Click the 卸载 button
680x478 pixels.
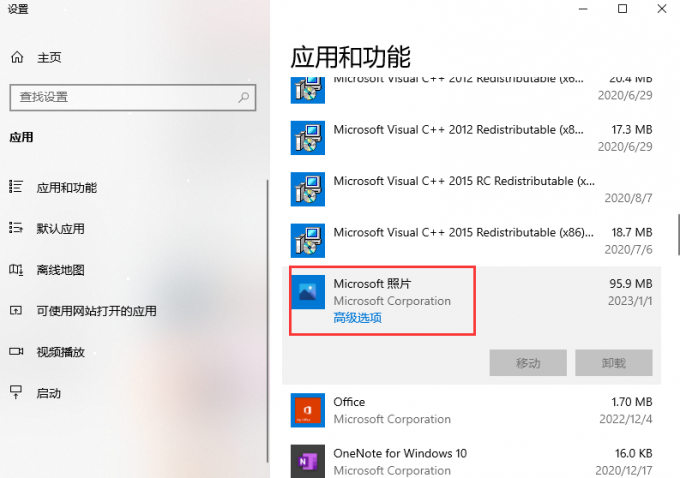[614, 363]
